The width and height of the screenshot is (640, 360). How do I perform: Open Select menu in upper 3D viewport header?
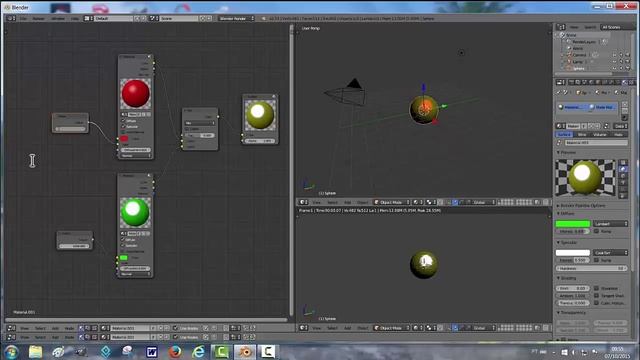coord(332,202)
